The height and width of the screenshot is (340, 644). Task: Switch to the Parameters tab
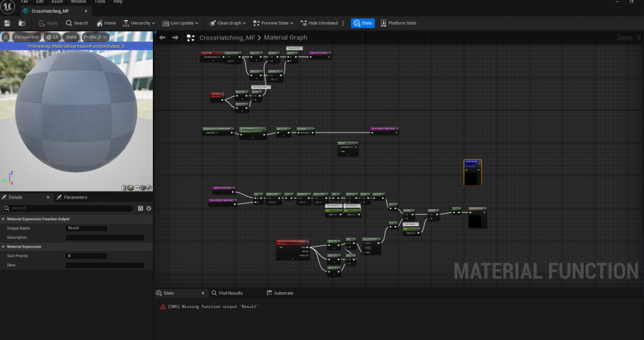(72, 197)
